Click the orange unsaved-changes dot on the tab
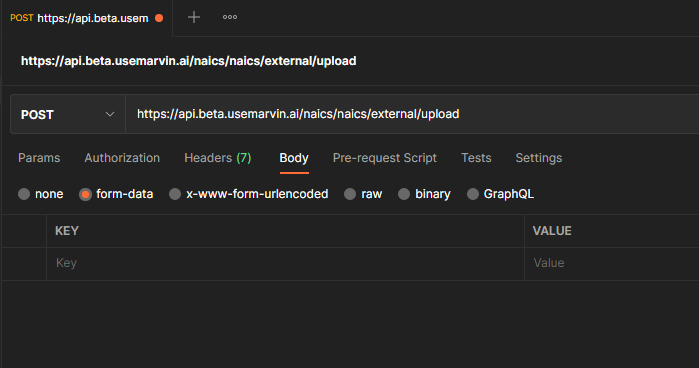The image size is (699, 368). point(159,18)
